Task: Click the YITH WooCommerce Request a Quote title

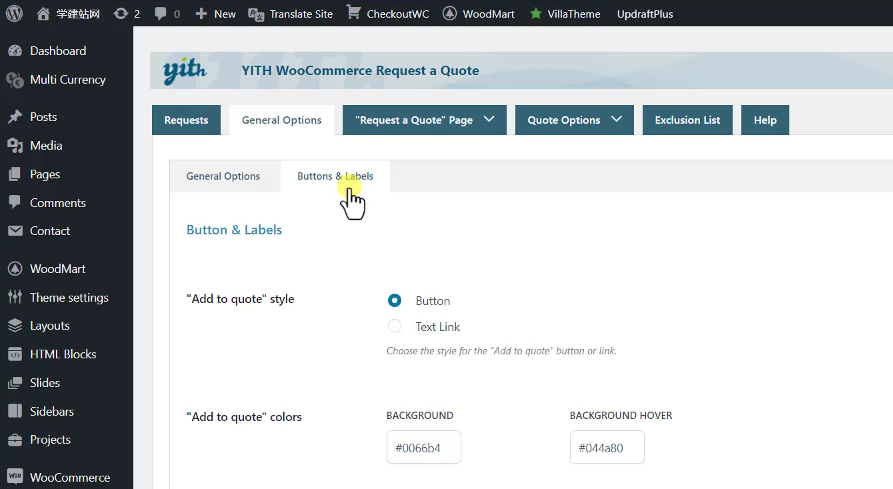Action: tap(360, 71)
